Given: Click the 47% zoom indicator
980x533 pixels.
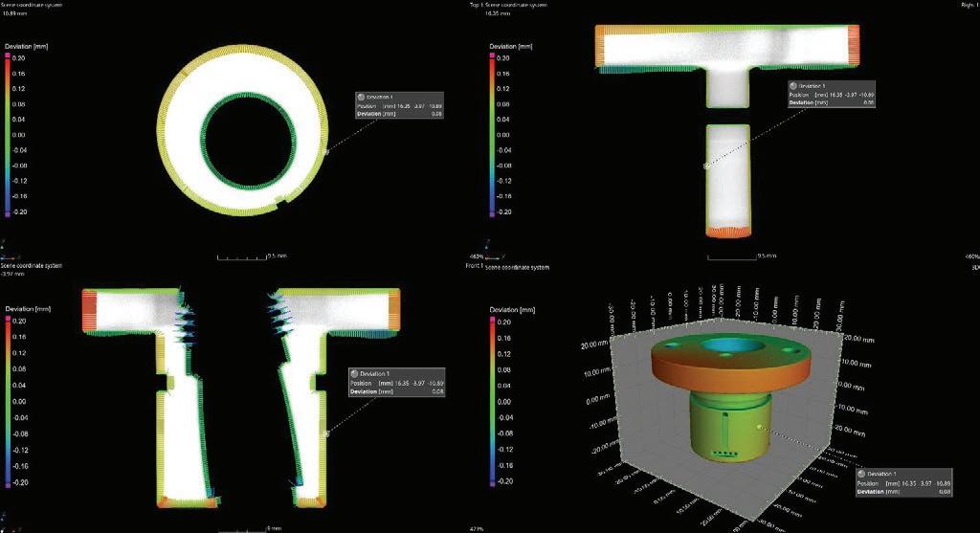Looking at the screenshot, I should pos(476,529).
